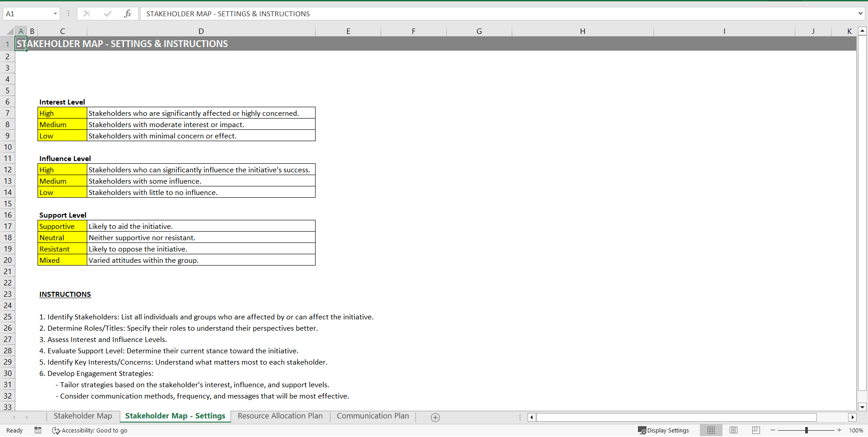Click '3. Assess Interest and Influence Levels.' text
The height and width of the screenshot is (437, 868).
click(x=103, y=339)
